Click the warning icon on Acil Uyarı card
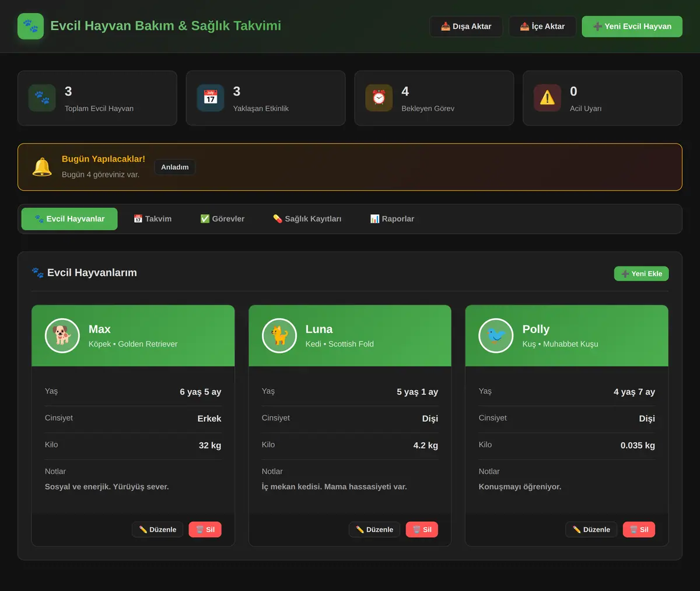The height and width of the screenshot is (591, 700). pos(547,98)
